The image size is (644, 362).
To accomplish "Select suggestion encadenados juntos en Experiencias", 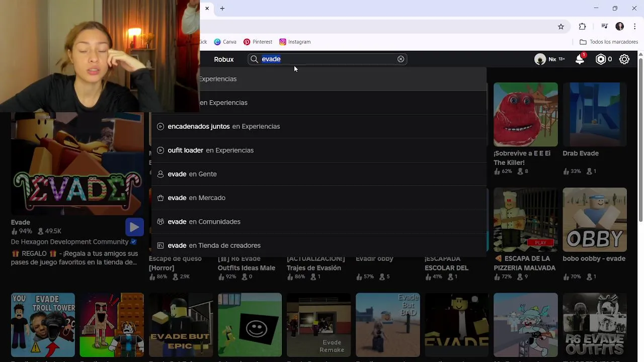I will coord(318,126).
